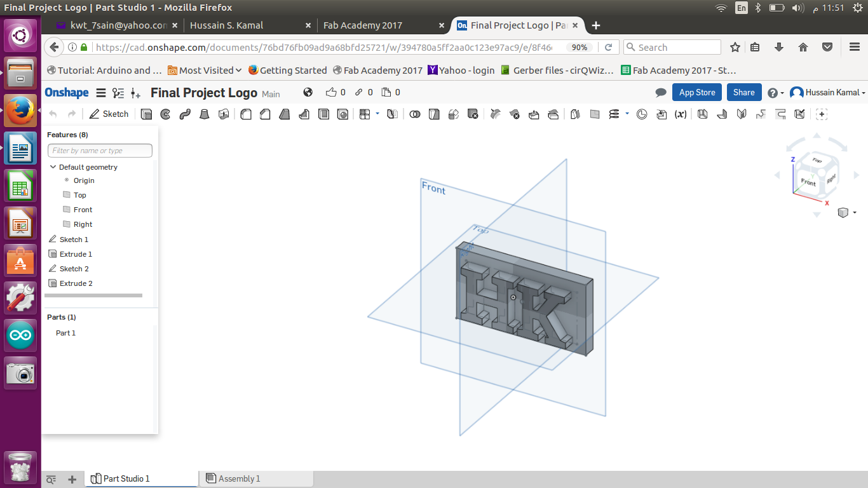The height and width of the screenshot is (488, 868).
Task: Click the Redo arrow in Onshape toolbar
Action: (x=72, y=114)
